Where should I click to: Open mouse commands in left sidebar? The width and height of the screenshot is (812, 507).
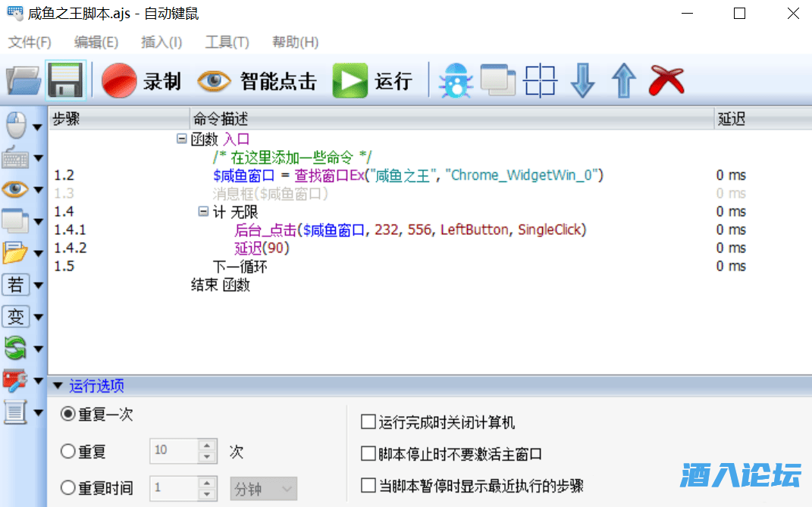point(16,125)
